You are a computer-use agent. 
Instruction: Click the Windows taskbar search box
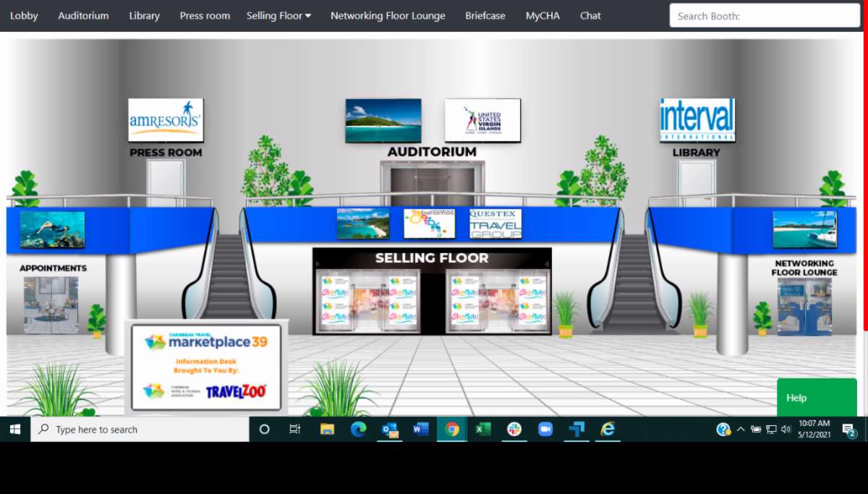coord(140,430)
